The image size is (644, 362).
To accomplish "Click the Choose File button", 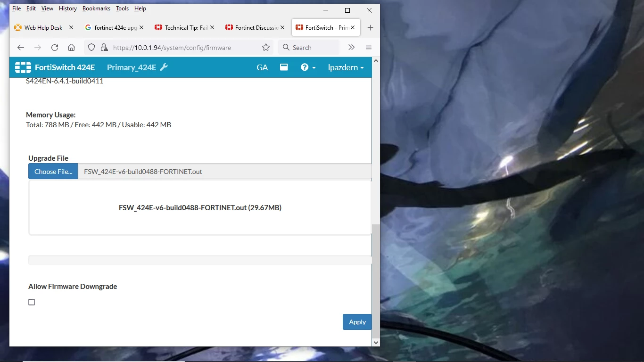I will click(53, 172).
